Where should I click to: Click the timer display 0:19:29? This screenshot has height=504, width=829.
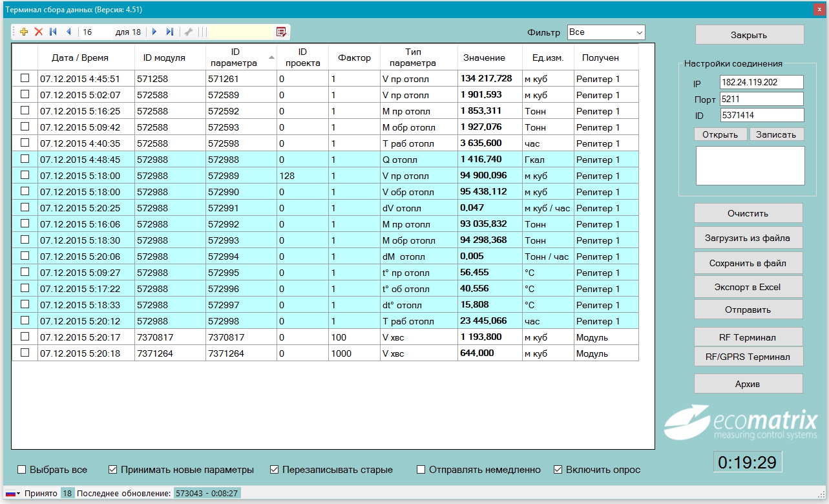coord(748,462)
